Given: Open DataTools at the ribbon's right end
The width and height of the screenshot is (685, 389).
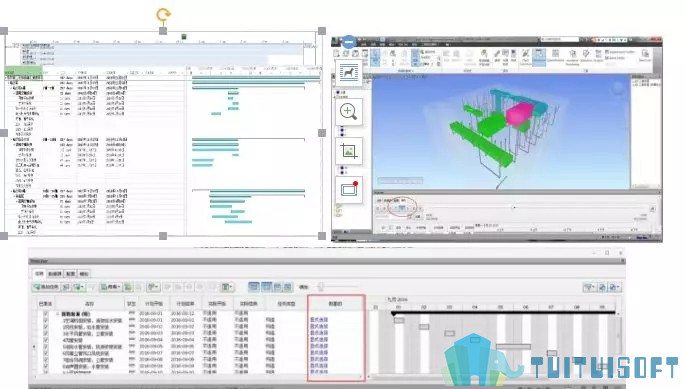Looking at the screenshot, I should [x=645, y=56].
